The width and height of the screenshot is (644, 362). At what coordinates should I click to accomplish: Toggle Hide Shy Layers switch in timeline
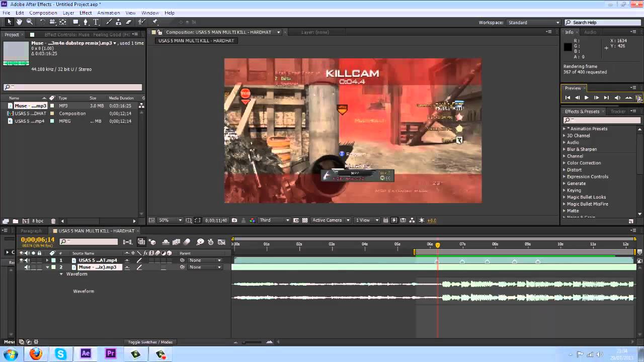tap(166, 242)
